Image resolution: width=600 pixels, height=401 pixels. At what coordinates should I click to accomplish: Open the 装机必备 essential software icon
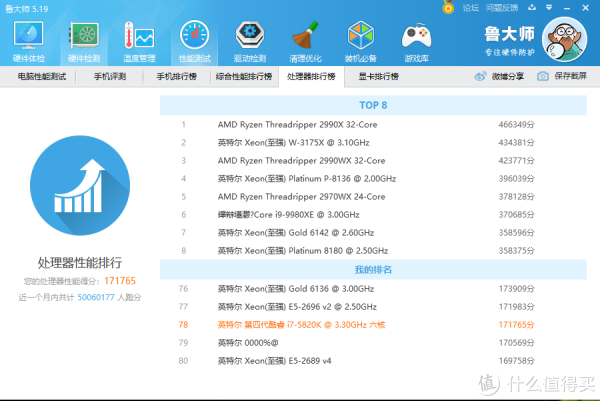tap(360, 40)
